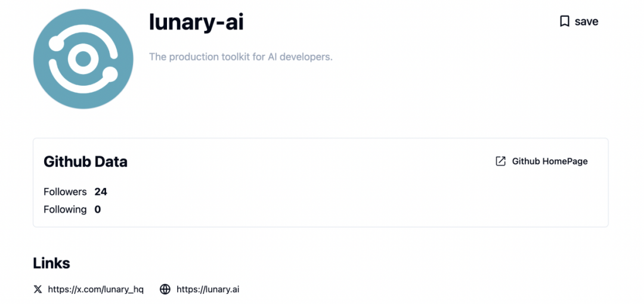644x304 pixels.
Task: Click the followers count 24
Action: tap(101, 192)
